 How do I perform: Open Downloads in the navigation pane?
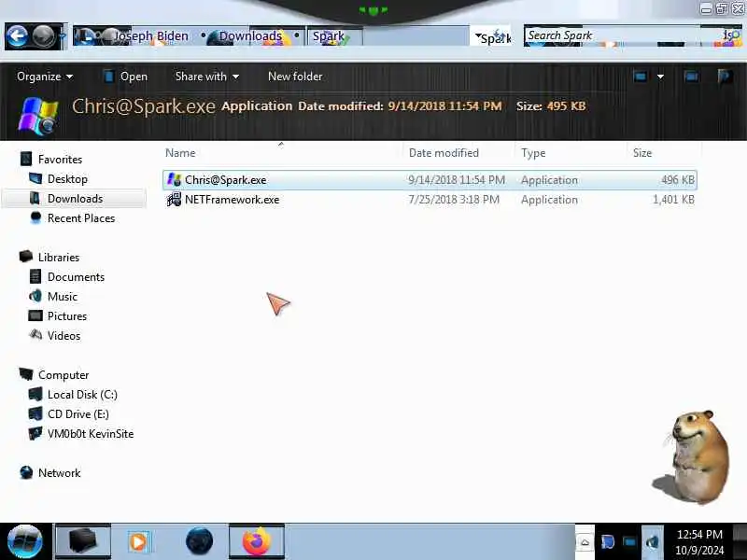[x=75, y=199]
